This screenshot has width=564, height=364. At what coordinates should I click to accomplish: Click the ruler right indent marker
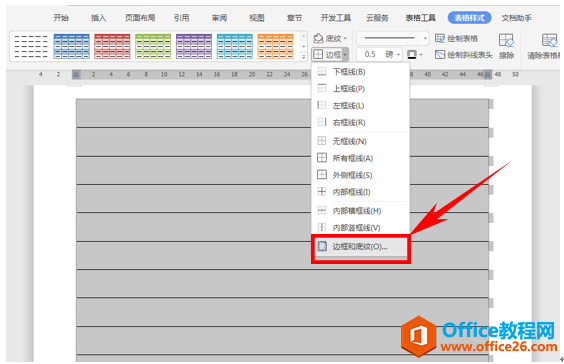point(487,74)
